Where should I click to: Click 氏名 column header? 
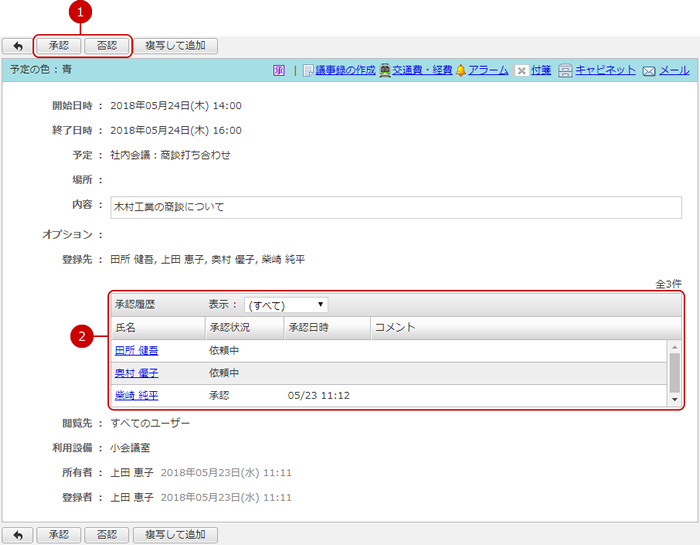pos(158,328)
